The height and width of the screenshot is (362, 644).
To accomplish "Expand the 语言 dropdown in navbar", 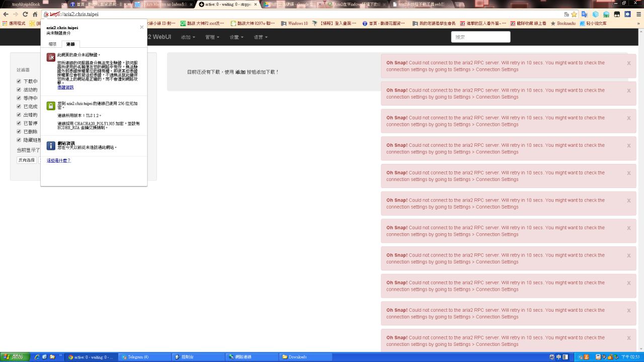I will [261, 37].
